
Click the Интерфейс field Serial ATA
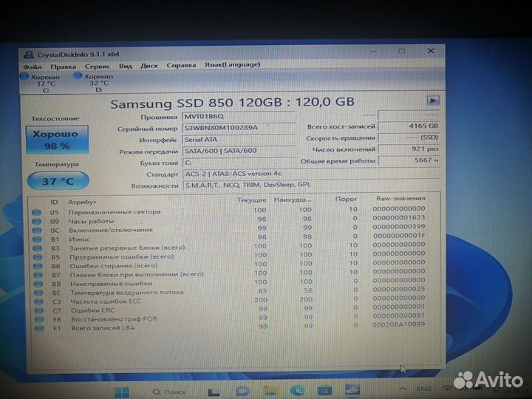(x=239, y=140)
